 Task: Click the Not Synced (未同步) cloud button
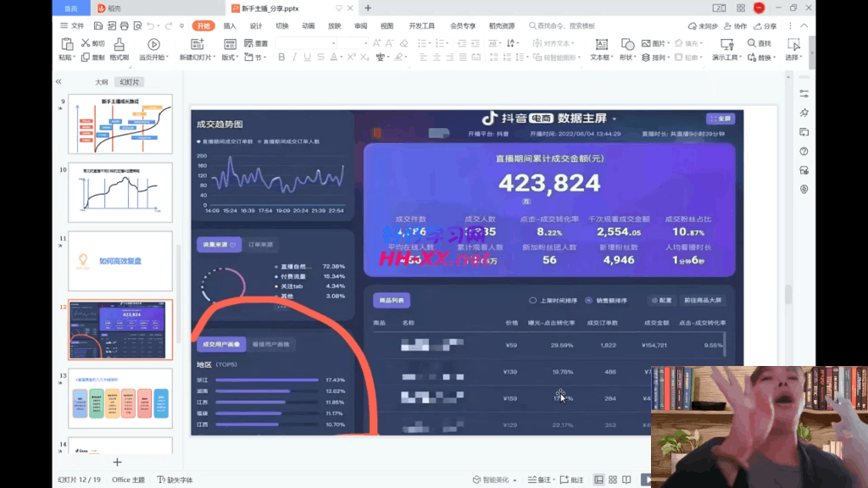pyautogui.click(x=703, y=26)
